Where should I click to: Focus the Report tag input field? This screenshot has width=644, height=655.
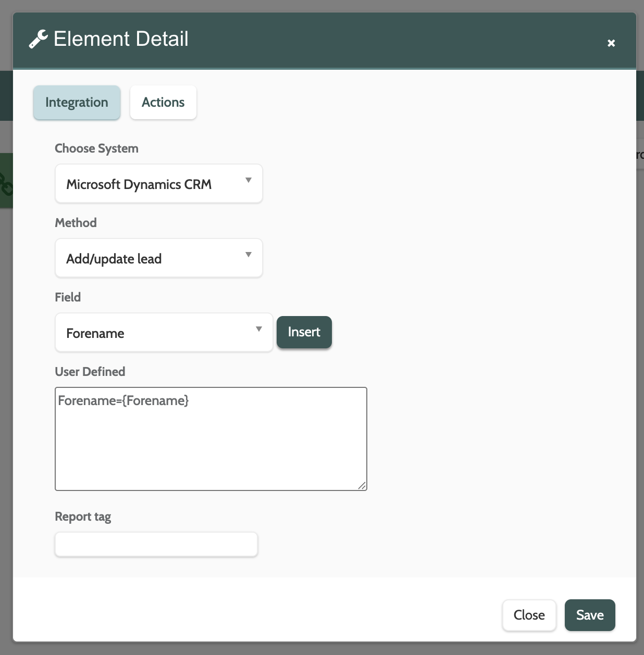coord(156,545)
